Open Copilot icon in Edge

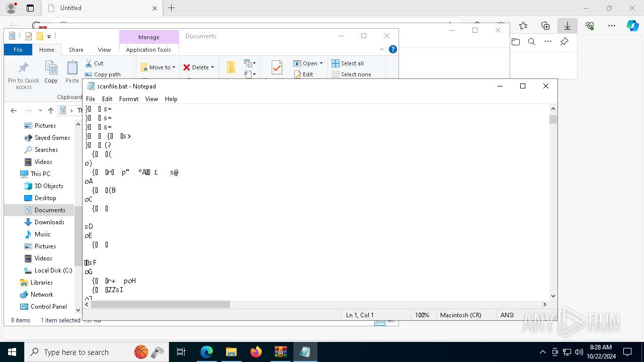coord(632,26)
